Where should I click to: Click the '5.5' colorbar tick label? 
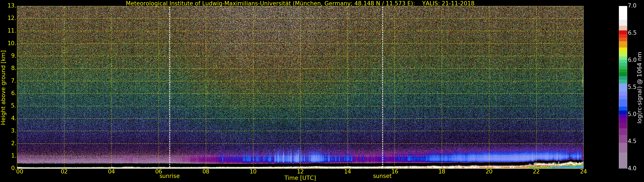(632, 87)
